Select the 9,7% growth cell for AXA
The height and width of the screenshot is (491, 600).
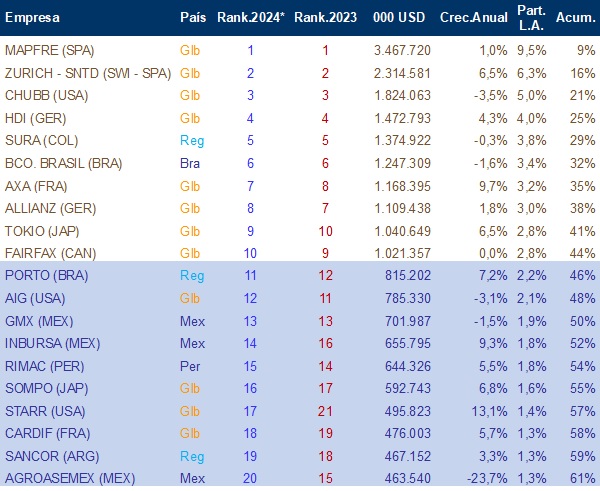pyautogui.click(x=493, y=186)
